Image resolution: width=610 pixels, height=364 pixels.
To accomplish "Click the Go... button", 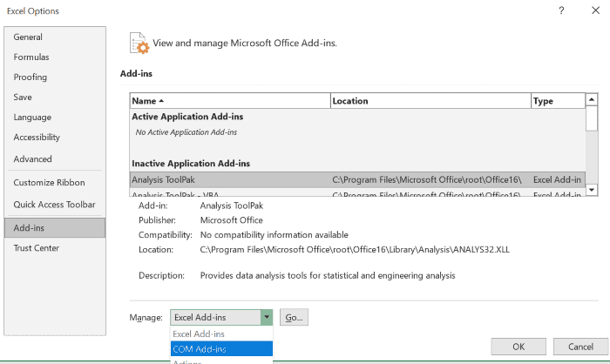I will pyautogui.click(x=295, y=317).
